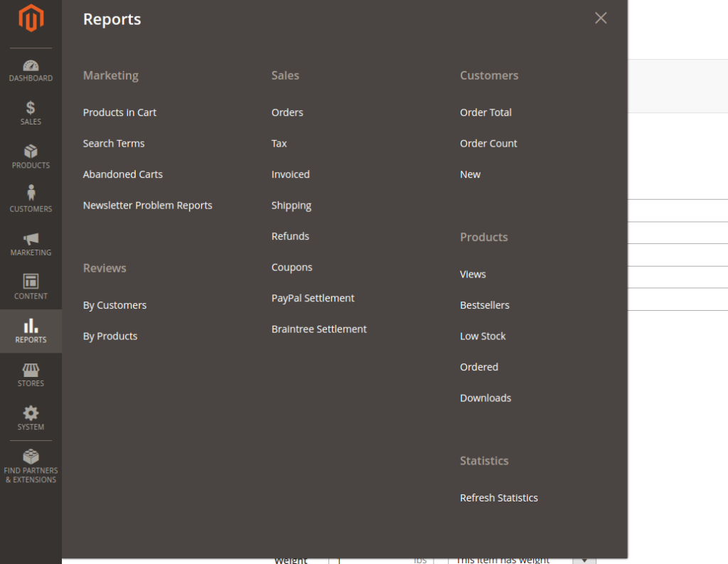The image size is (728, 564).
Task: Open the Sales Orders report
Action: click(x=287, y=112)
